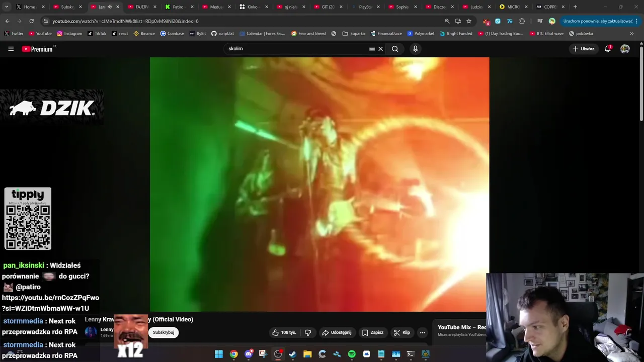Screen dimensions: 644x362
Task: Open the Lenny Kravitz channel avatar
Action: [91, 332]
